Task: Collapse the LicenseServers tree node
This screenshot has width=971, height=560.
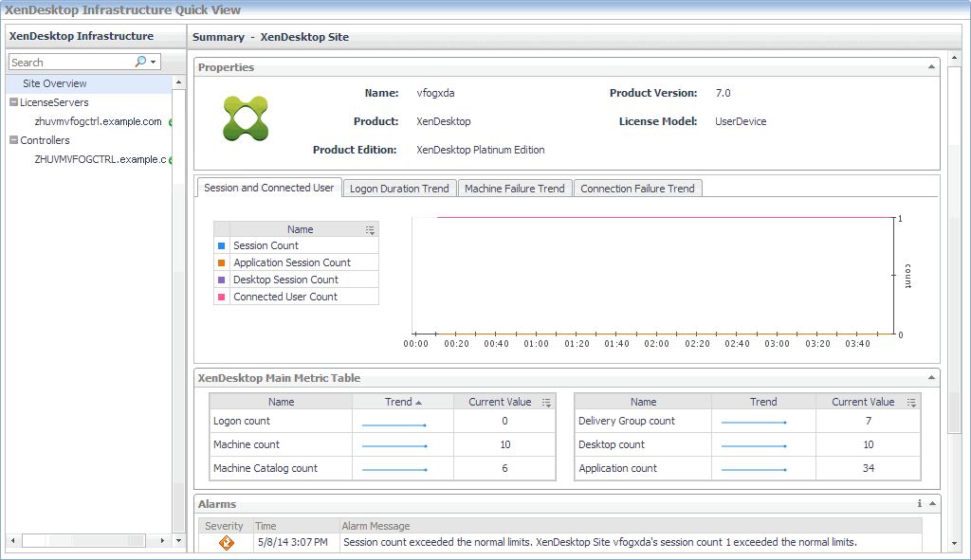Action: point(13,102)
